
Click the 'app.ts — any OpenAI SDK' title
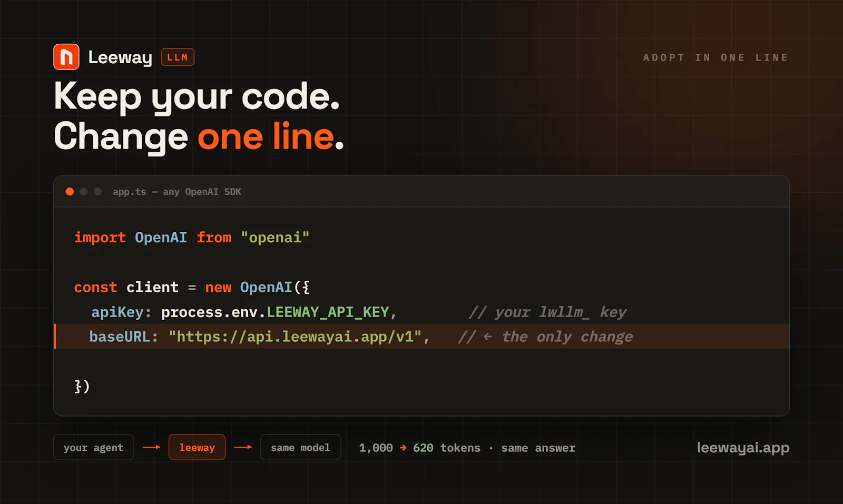(177, 192)
